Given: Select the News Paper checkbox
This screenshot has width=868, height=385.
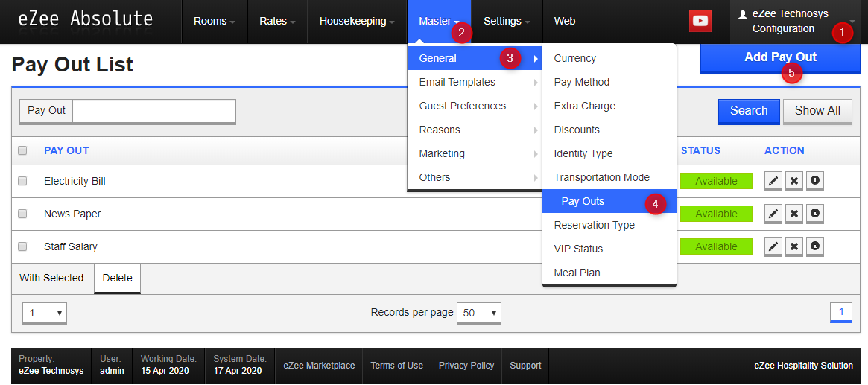Looking at the screenshot, I should coord(22,214).
